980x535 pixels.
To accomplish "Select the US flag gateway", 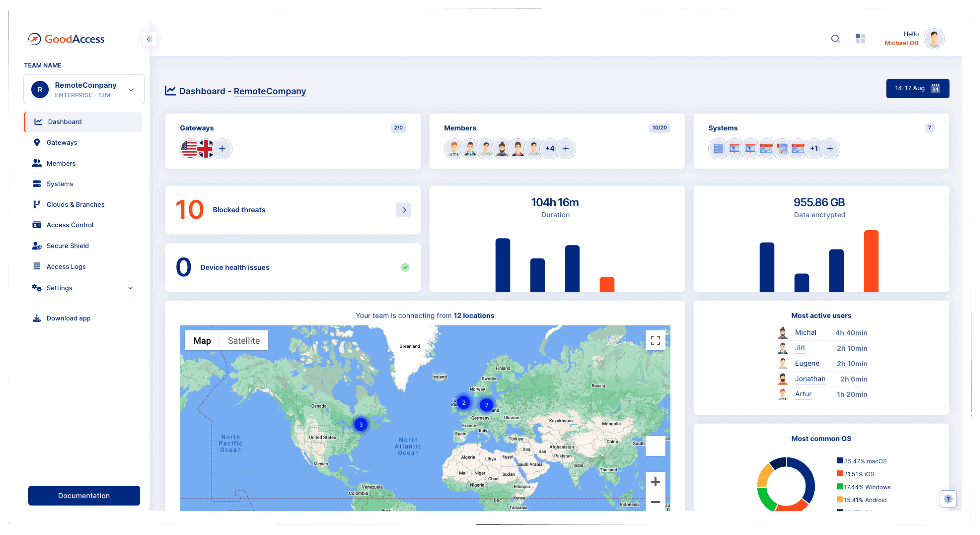I will tap(189, 149).
